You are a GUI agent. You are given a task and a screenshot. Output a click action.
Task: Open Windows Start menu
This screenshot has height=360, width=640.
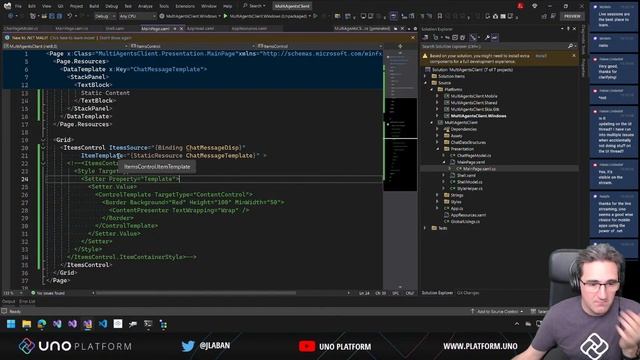pyautogui.click(x=11, y=324)
